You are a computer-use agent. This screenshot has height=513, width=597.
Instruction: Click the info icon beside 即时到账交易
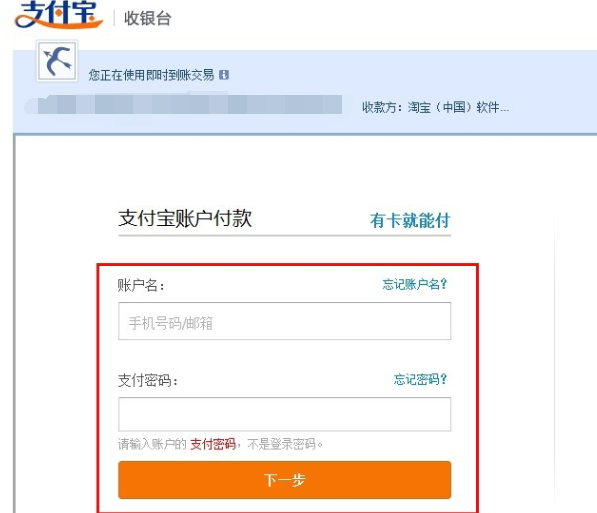[x=224, y=75]
